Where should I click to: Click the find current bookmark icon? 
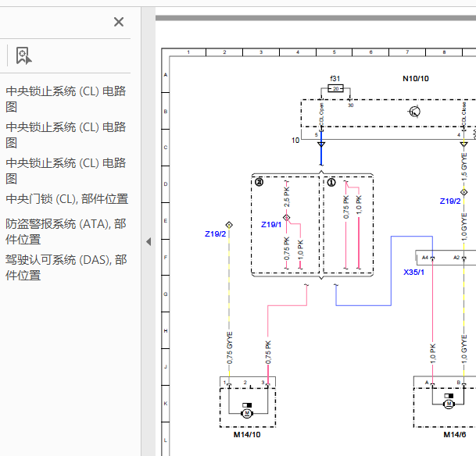pos(23,55)
